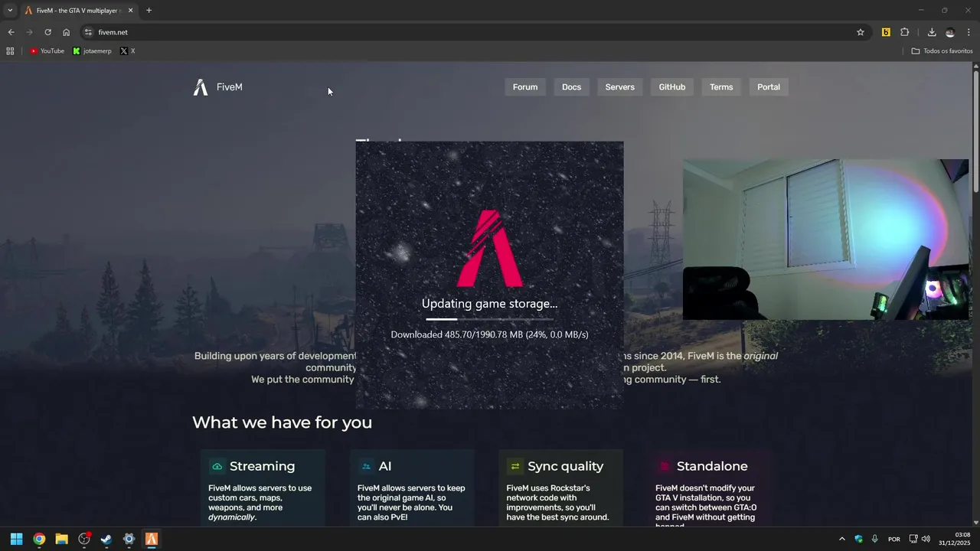Show hidden system tray icons
The width and height of the screenshot is (980, 551).
point(842,539)
